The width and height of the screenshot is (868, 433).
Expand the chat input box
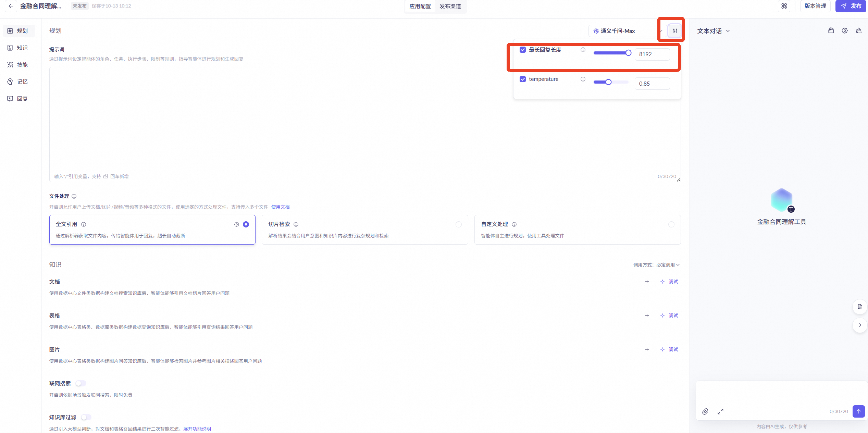click(720, 411)
